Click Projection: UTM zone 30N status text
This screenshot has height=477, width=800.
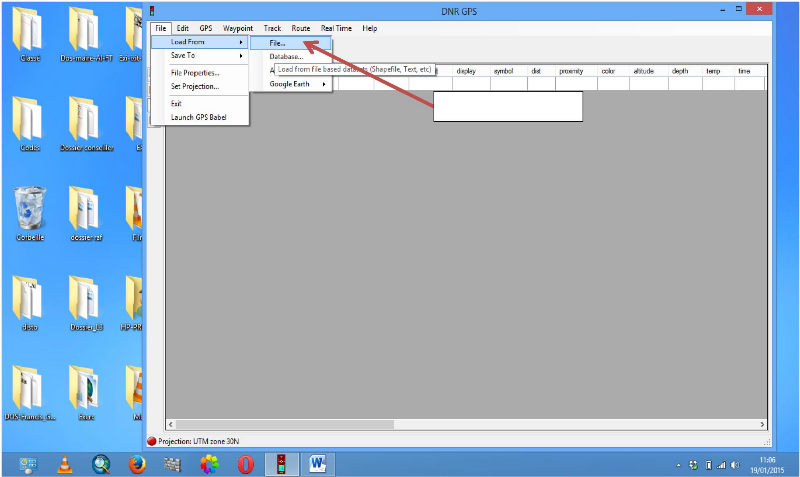tap(198, 441)
